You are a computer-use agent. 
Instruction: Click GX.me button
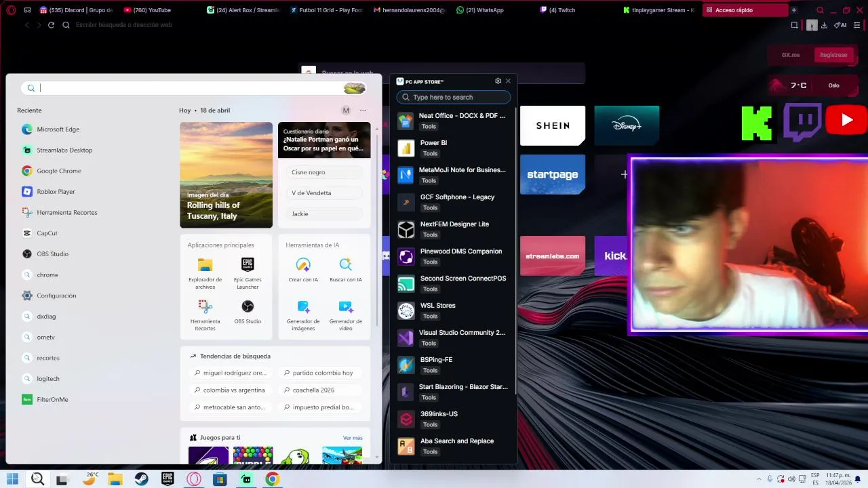pos(791,55)
